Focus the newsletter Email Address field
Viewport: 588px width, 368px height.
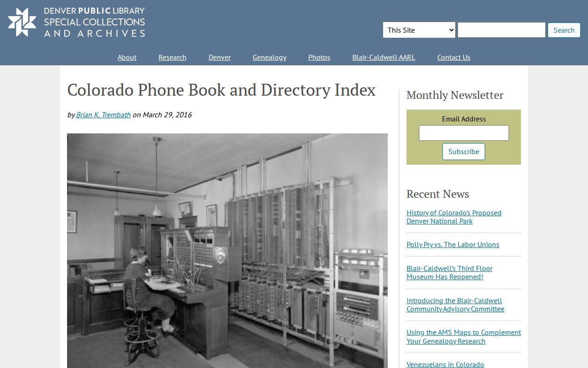[x=464, y=133]
